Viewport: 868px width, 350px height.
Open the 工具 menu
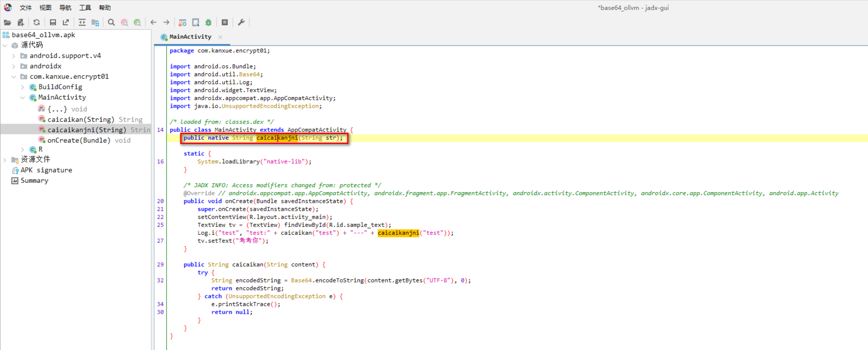coord(85,8)
